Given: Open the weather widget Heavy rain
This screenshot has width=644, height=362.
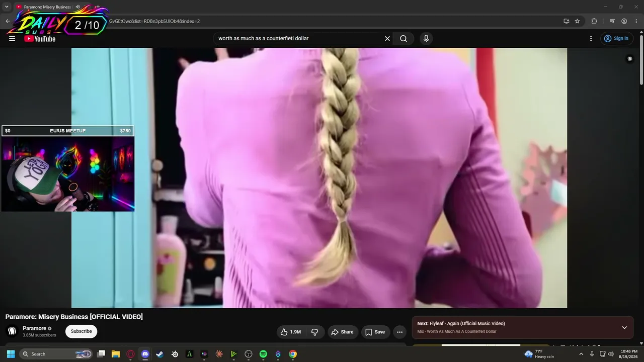Looking at the screenshot, I should [539, 354].
